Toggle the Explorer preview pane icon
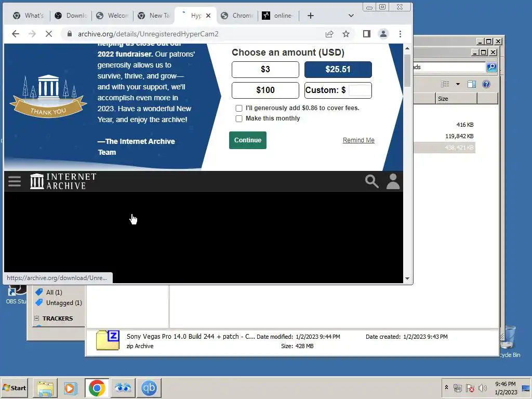The image size is (532, 399). (x=472, y=84)
